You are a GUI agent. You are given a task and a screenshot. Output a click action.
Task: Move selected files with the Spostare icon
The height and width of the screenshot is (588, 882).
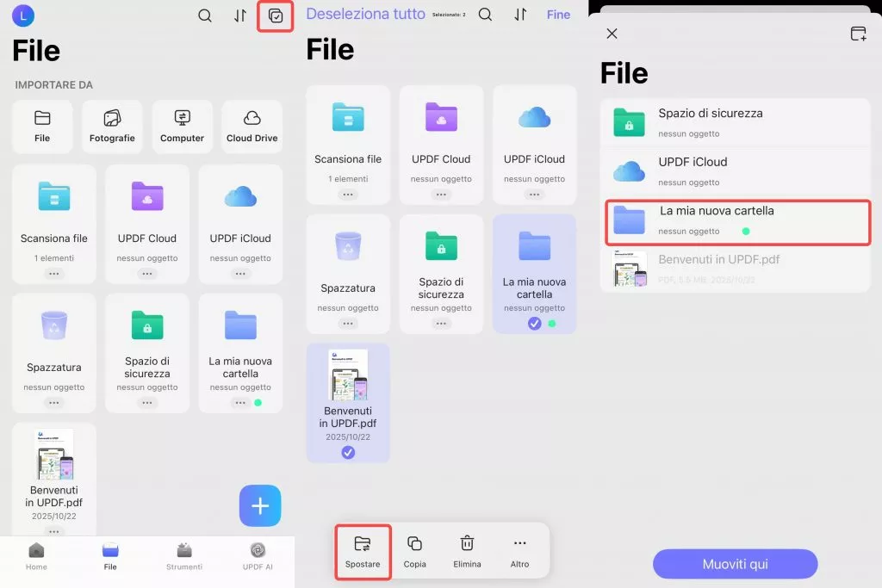pos(363,550)
